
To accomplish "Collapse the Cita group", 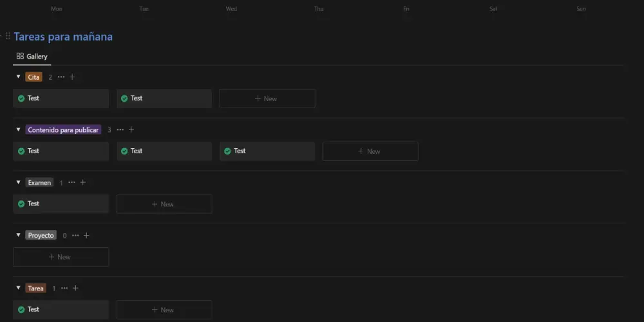I will pyautogui.click(x=18, y=77).
